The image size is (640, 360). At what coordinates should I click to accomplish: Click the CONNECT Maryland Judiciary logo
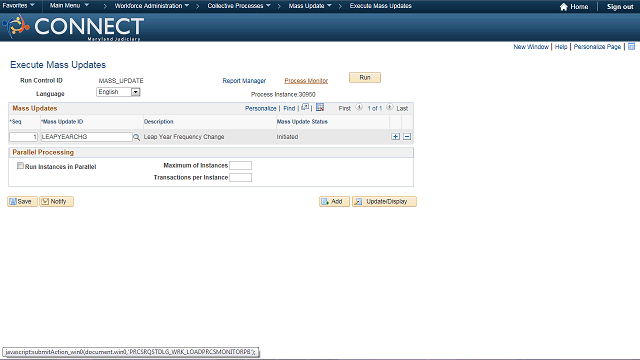[73, 27]
